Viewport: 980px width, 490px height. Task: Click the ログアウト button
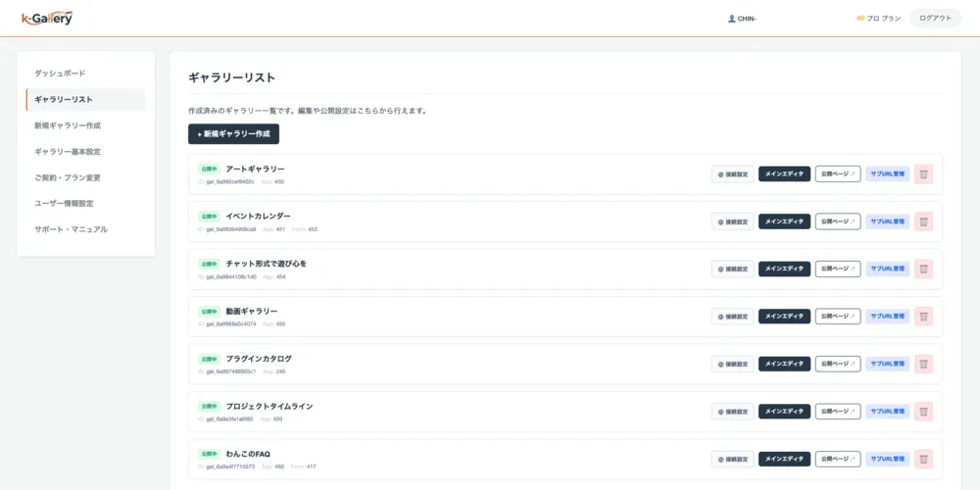[x=935, y=18]
